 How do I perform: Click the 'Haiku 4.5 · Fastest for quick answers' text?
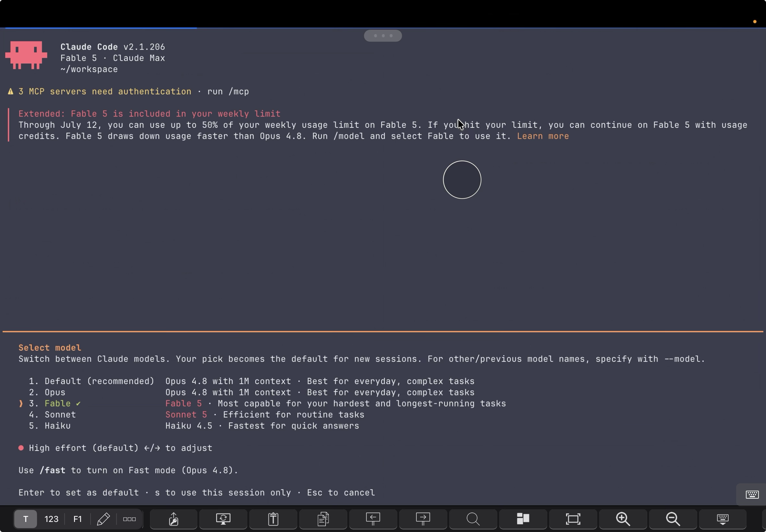[262, 426]
